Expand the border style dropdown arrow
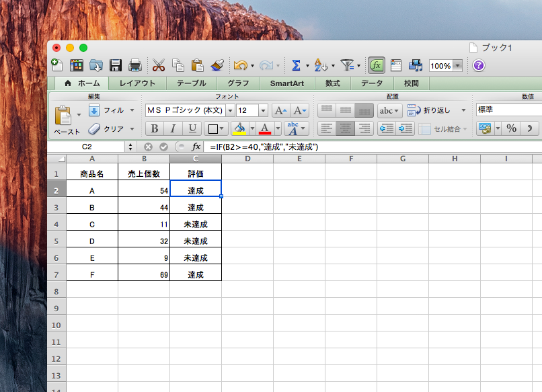 click(x=221, y=128)
